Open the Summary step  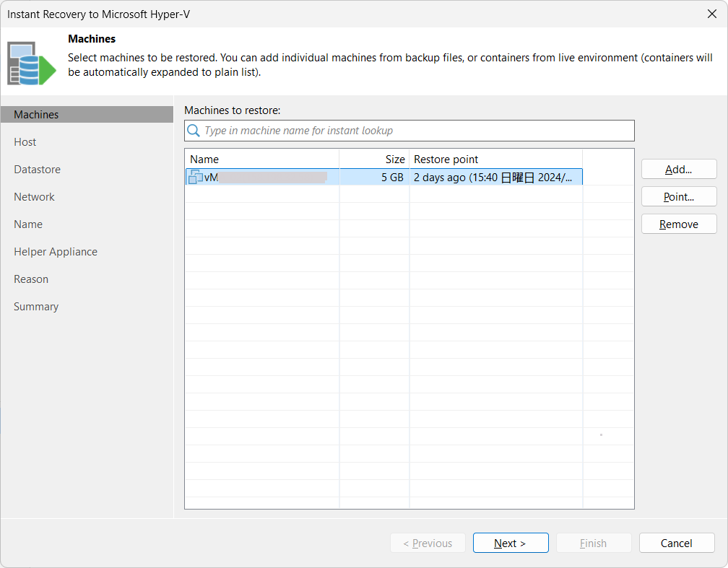click(36, 306)
